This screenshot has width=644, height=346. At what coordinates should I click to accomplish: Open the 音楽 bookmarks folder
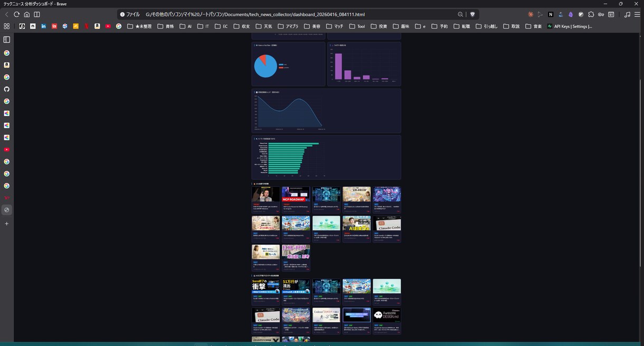point(534,26)
